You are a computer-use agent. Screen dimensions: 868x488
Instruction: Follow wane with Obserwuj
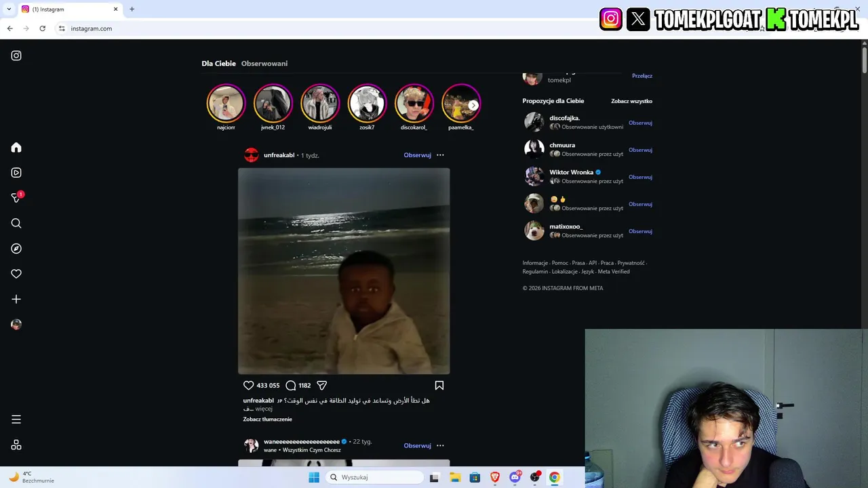[417, 445]
